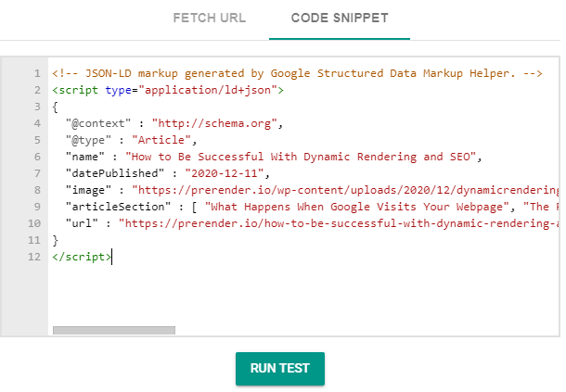This screenshot has width=566, height=392.
Task: Click the opening brace on line 3
Action: pos(56,107)
